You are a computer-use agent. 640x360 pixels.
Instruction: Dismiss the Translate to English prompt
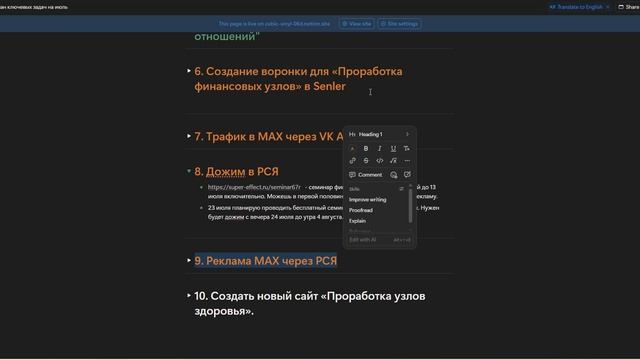[x=607, y=7]
